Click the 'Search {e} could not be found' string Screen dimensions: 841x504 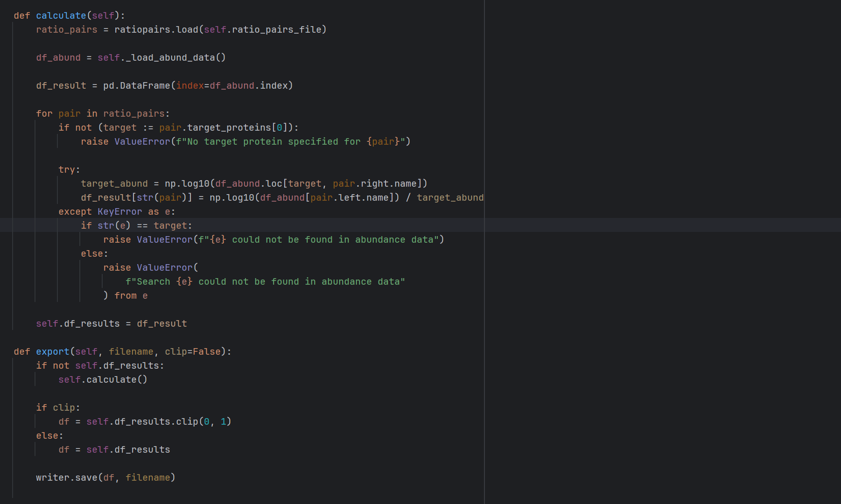[266, 281]
